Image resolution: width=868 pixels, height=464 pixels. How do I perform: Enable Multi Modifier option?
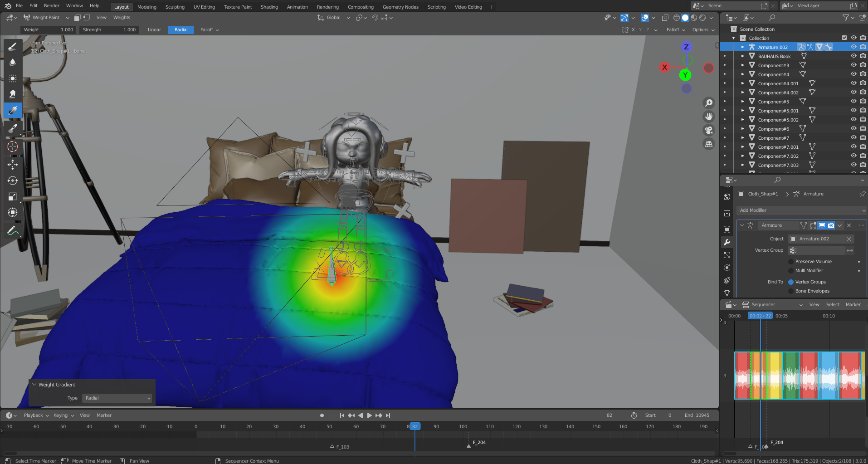pyautogui.click(x=791, y=271)
